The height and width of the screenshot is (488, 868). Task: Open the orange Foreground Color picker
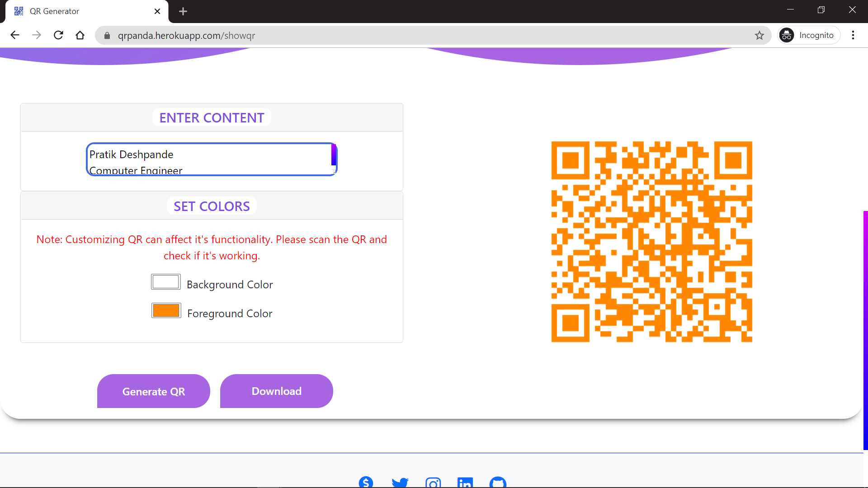[x=166, y=311]
